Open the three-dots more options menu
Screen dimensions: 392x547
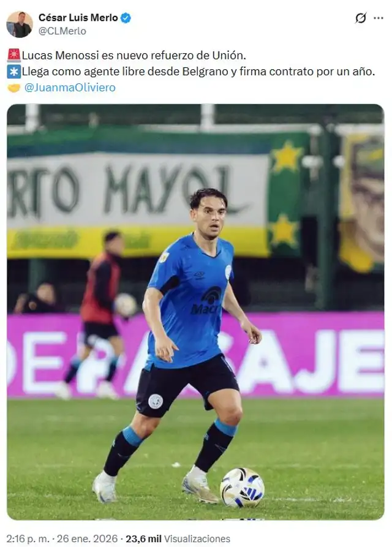(379, 18)
